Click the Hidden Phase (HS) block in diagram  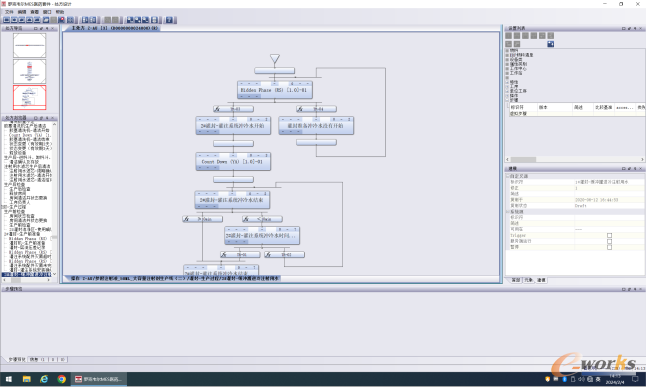coord(275,90)
